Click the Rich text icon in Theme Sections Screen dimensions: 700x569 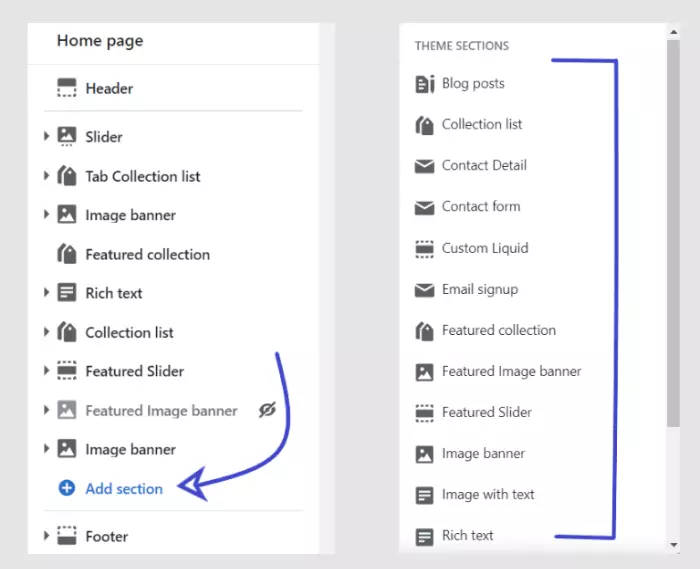tap(425, 536)
